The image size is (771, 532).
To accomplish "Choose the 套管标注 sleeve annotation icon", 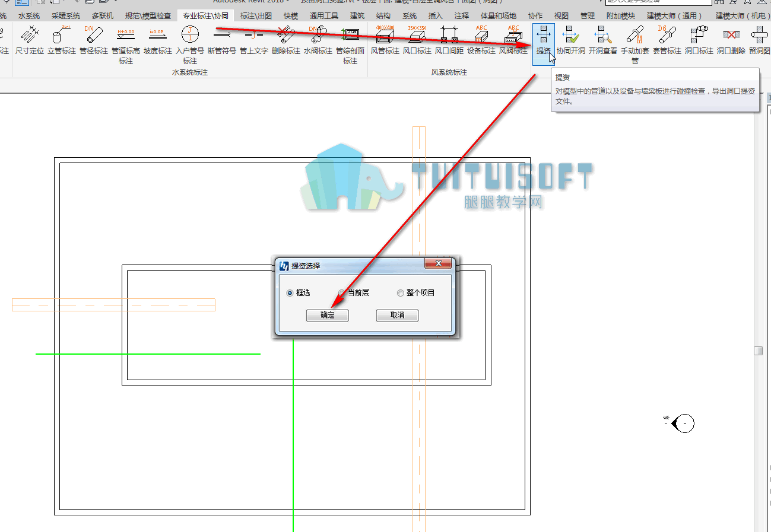I will tap(667, 40).
